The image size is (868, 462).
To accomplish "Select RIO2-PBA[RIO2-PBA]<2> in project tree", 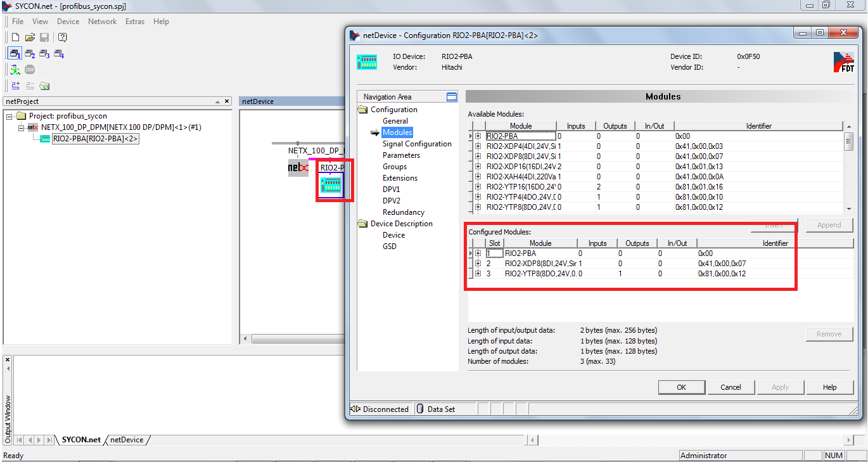I will (x=95, y=139).
